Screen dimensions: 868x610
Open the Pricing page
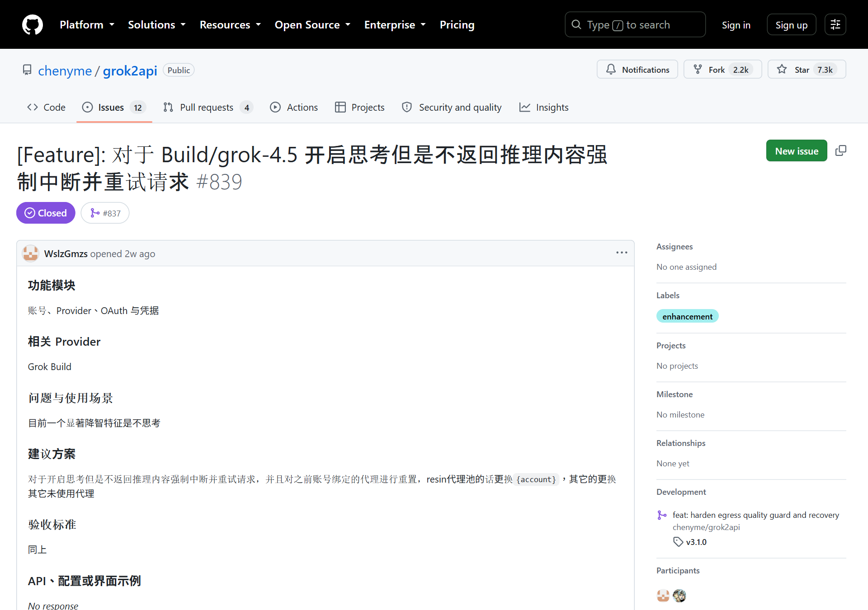tap(457, 25)
